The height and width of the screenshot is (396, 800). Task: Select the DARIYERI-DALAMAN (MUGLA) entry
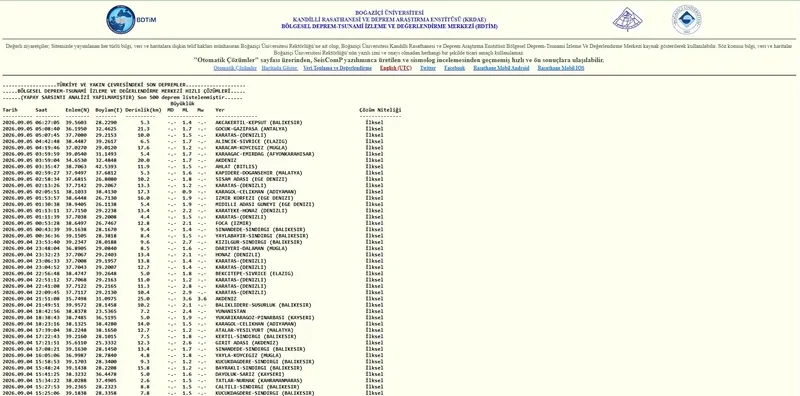[x=251, y=249]
